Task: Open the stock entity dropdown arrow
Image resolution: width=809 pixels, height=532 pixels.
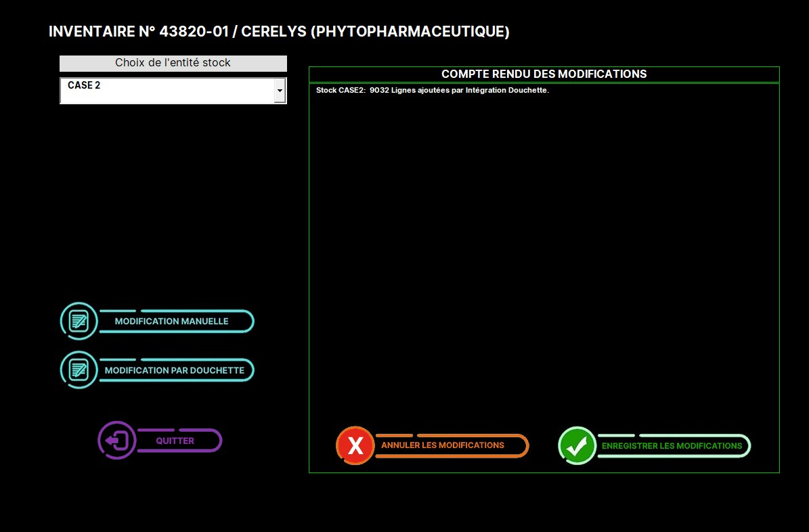Action: pos(280,90)
